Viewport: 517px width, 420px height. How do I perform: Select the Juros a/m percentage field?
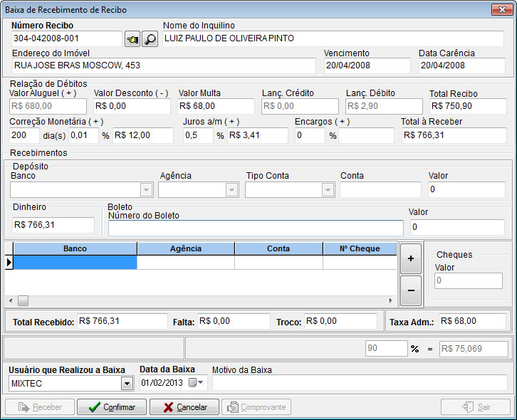click(x=197, y=135)
